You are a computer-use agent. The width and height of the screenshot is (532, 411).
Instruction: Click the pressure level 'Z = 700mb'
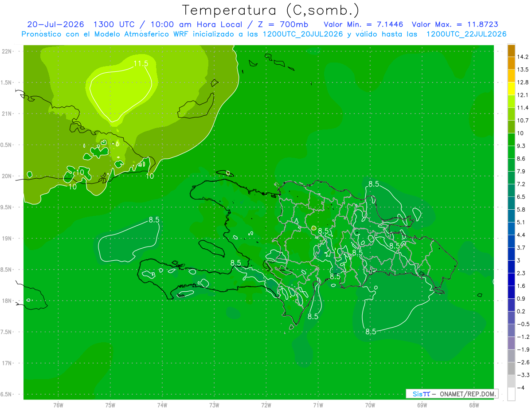click(282, 24)
